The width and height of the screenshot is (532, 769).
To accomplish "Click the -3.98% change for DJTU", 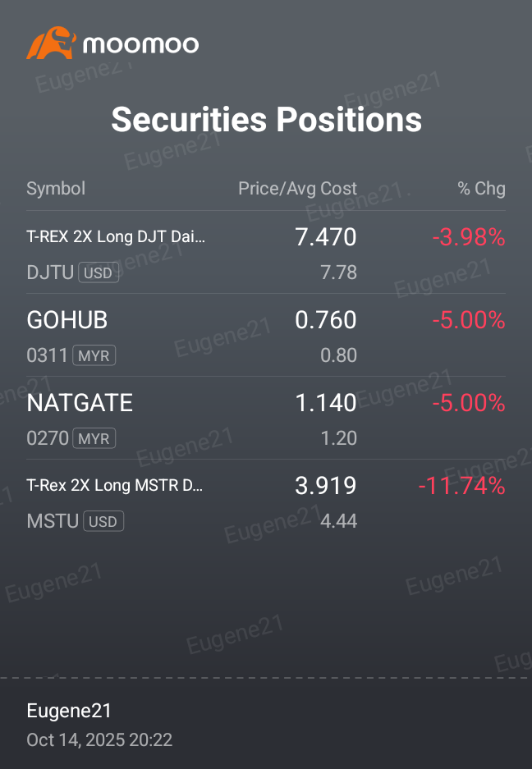I will tap(469, 237).
